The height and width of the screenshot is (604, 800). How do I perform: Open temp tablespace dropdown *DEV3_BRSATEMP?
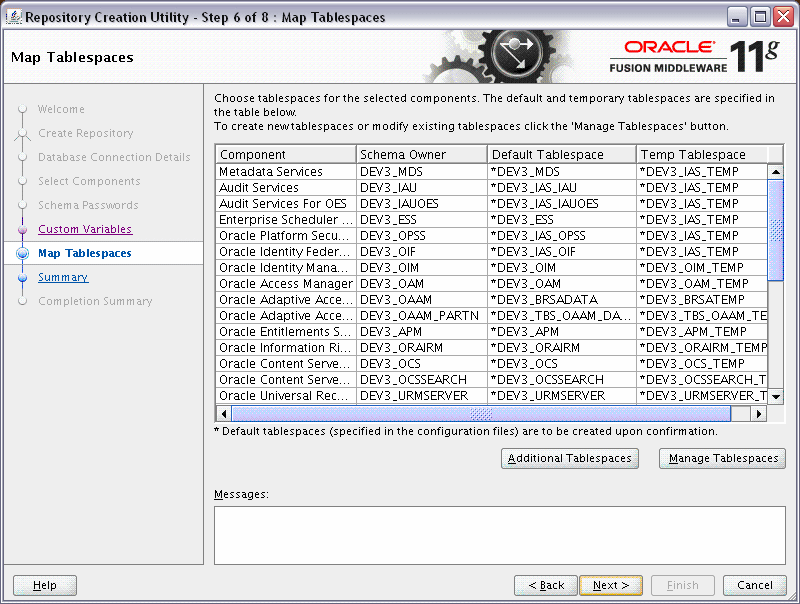point(702,299)
